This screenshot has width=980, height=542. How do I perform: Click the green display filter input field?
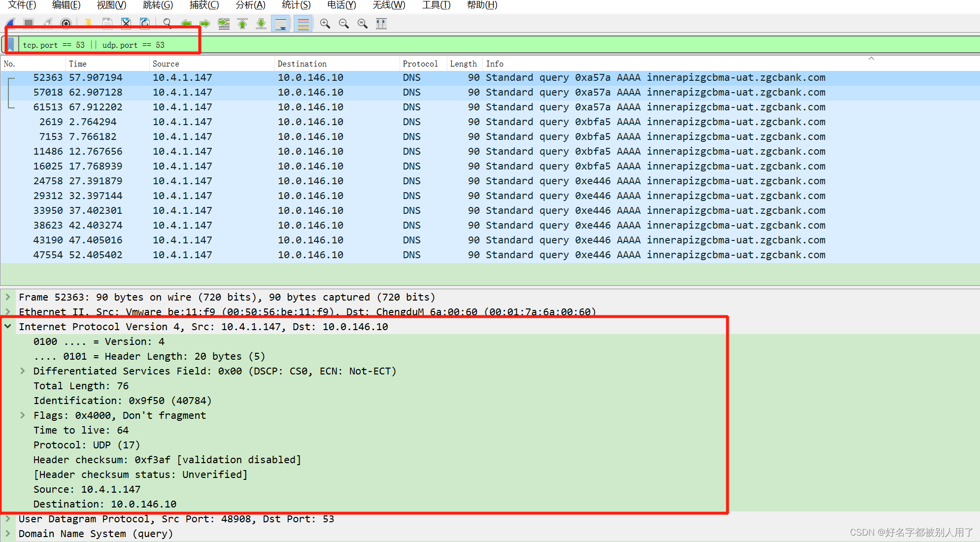pos(443,45)
